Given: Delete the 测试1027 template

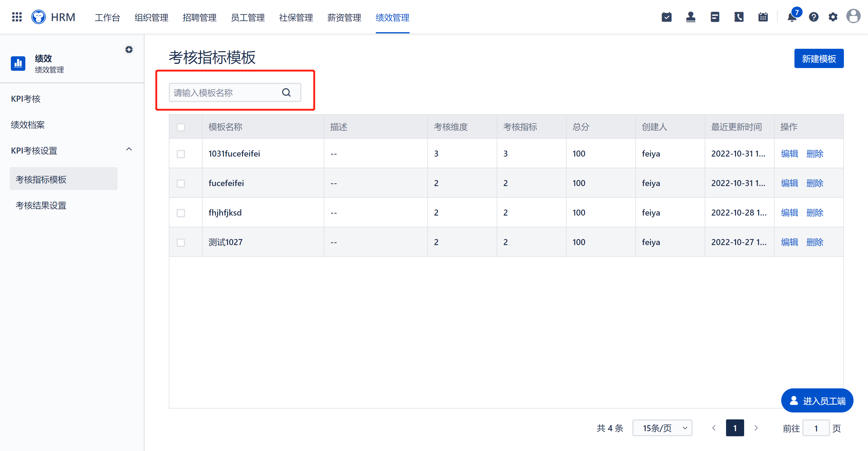Looking at the screenshot, I should click(x=815, y=242).
